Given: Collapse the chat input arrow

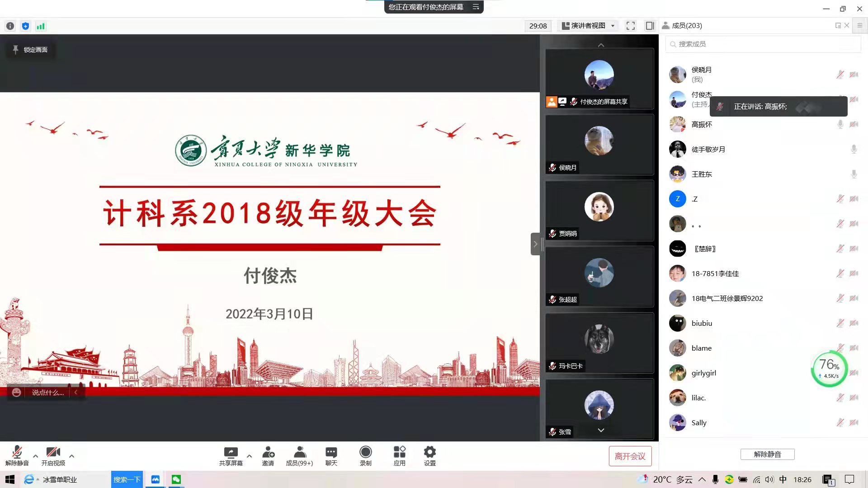Looking at the screenshot, I should [x=76, y=393].
